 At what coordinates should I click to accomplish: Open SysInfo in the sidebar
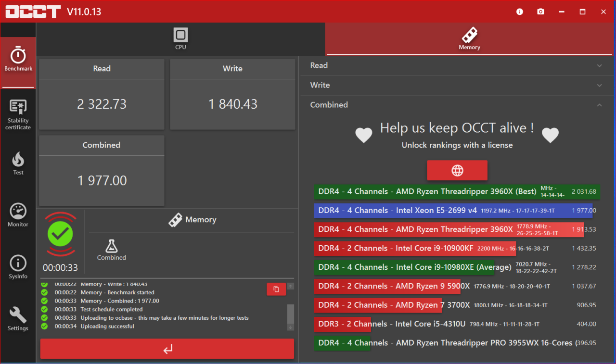pyautogui.click(x=18, y=267)
